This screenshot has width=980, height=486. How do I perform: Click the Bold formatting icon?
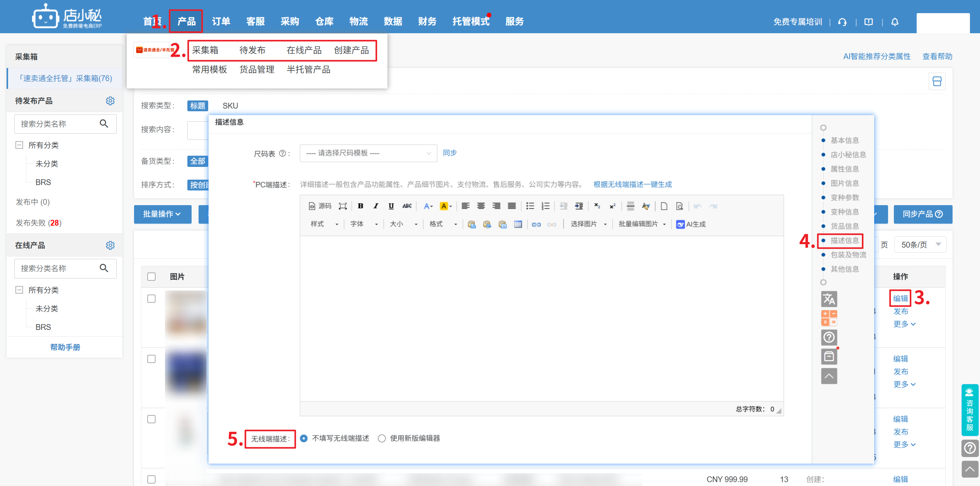[x=360, y=206]
